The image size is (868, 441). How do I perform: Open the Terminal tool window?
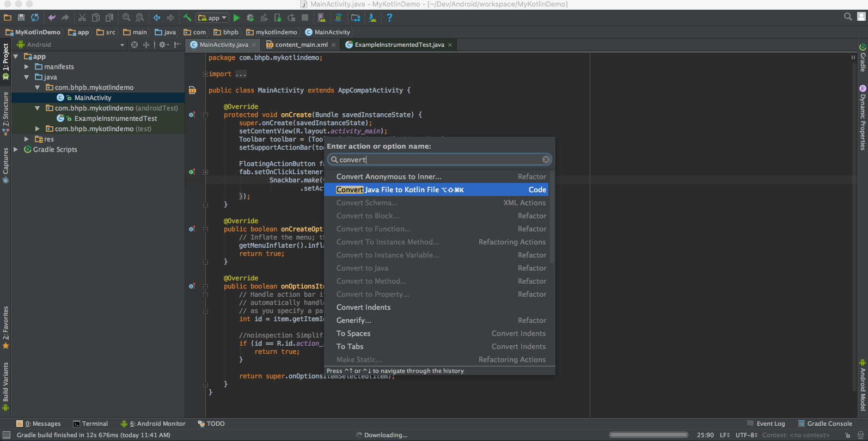pyautogui.click(x=90, y=424)
